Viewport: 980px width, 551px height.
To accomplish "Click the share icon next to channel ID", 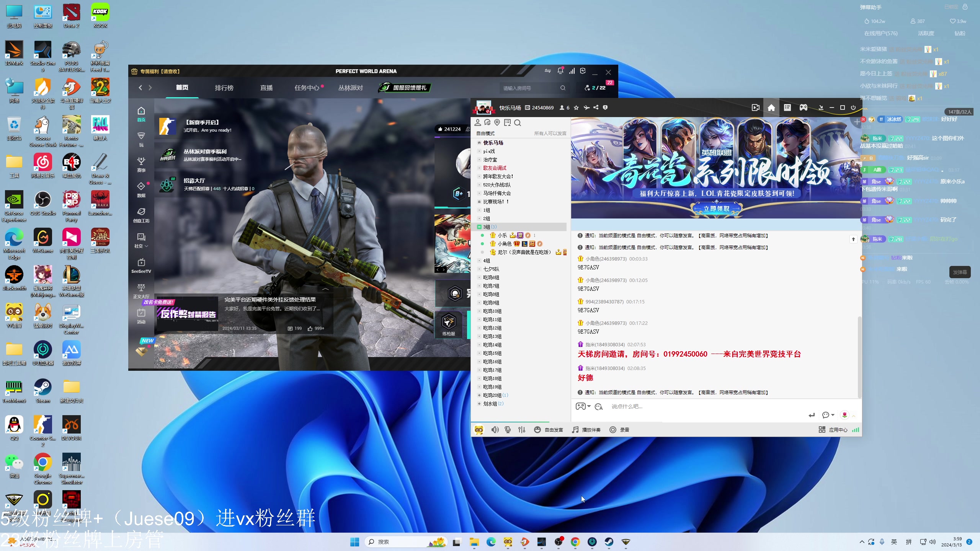I will pos(596,108).
